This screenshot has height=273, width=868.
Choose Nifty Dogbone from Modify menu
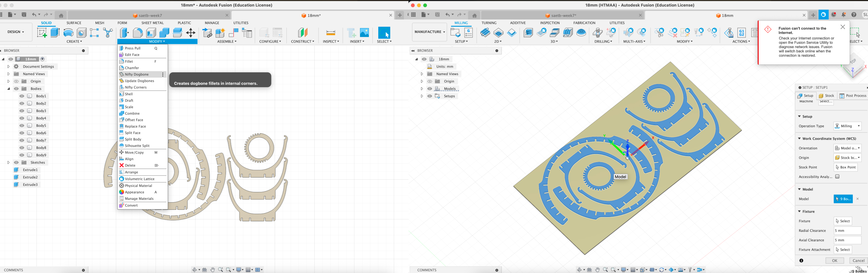click(137, 74)
